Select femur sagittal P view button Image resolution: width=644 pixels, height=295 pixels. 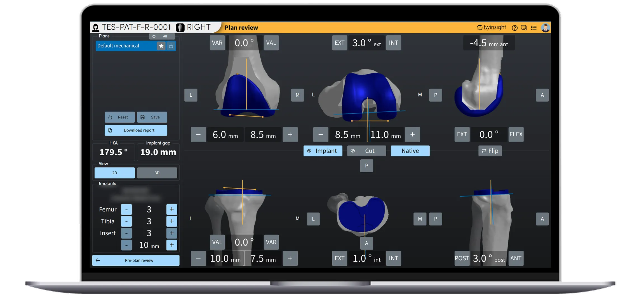[436, 95]
